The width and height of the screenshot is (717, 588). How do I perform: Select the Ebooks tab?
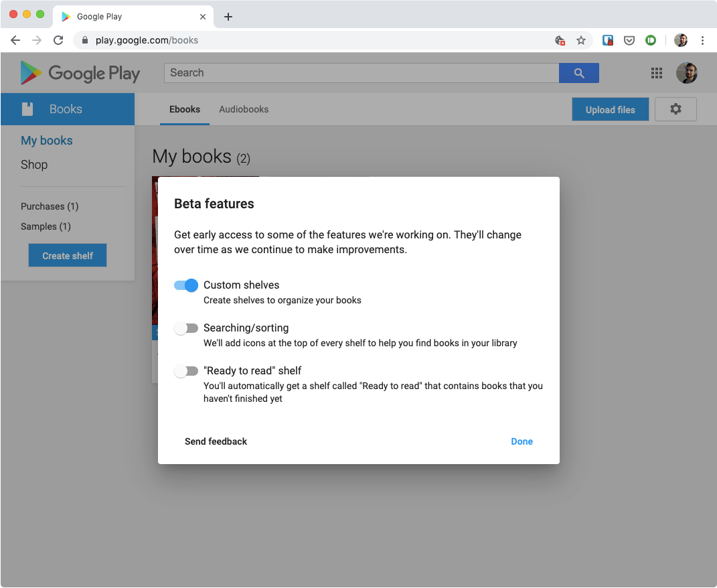tap(185, 109)
